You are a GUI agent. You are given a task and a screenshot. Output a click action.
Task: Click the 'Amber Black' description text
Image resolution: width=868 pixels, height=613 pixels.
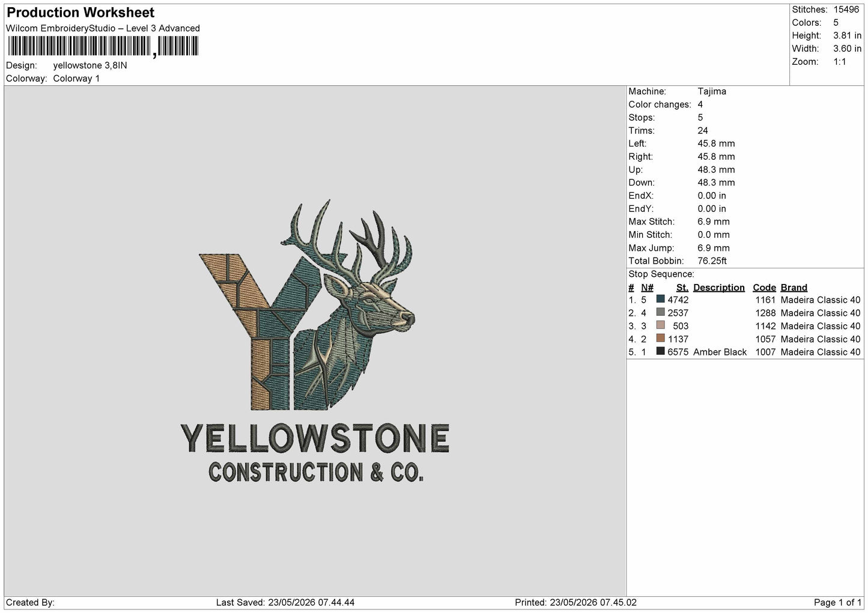coord(720,352)
